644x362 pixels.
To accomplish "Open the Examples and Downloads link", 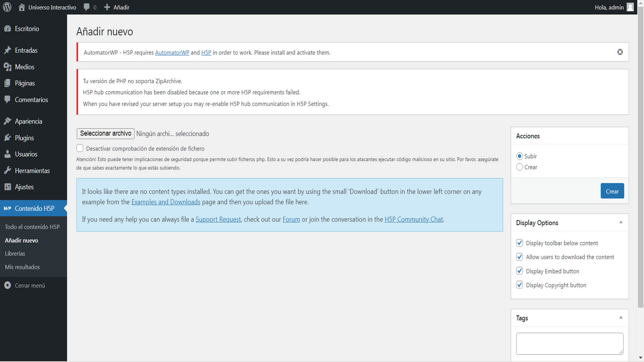I will [166, 202].
